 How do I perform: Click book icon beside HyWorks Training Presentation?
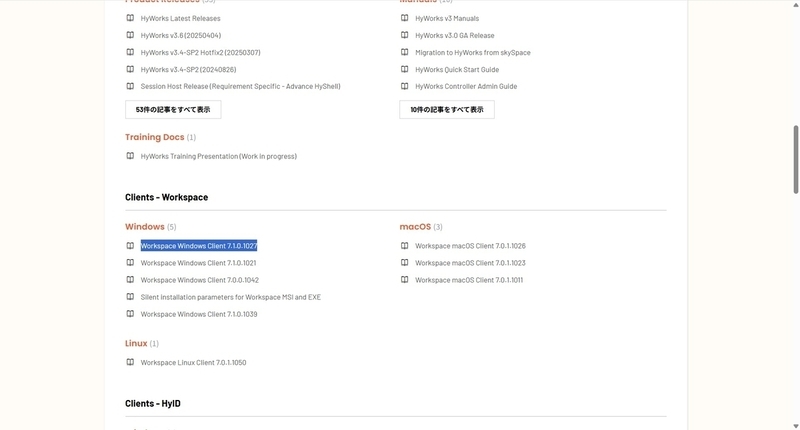[130, 156]
